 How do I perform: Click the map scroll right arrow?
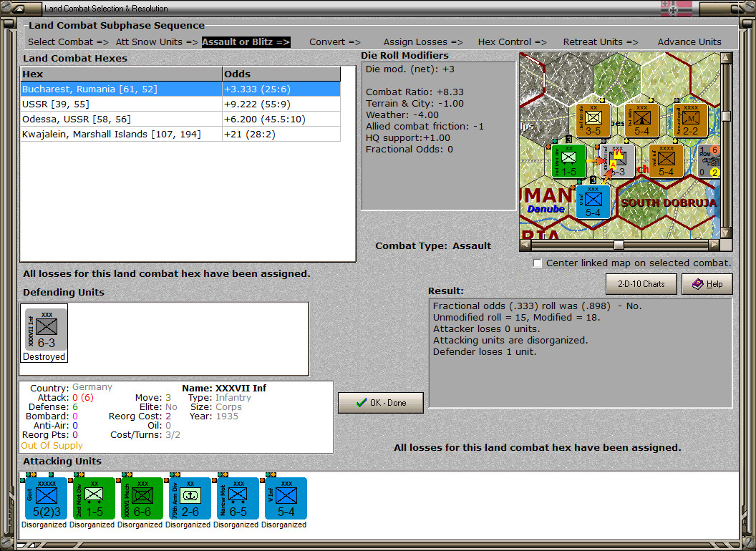[x=714, y=245]
